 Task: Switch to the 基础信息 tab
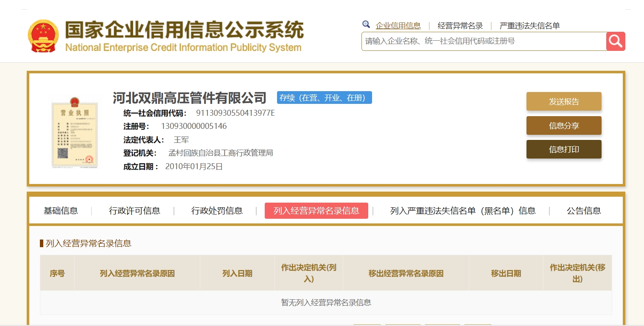61,211
